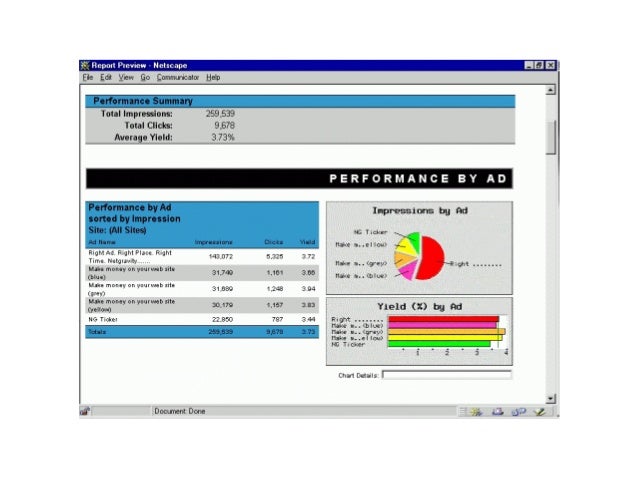Open the Communicator menu
The height and width of the screenshot is (479, 638).
178,77
